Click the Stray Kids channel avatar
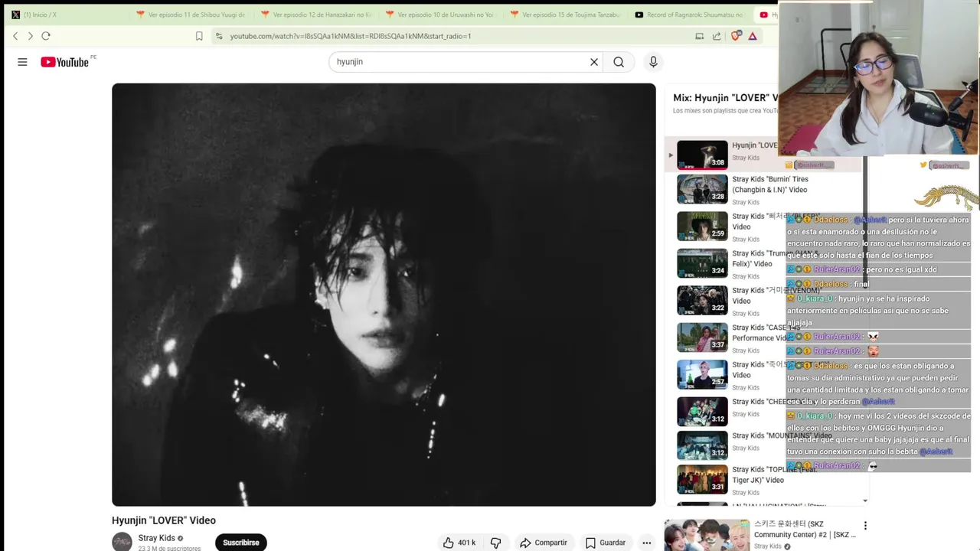Screen dimensions: 980x551 click(122, 542)
